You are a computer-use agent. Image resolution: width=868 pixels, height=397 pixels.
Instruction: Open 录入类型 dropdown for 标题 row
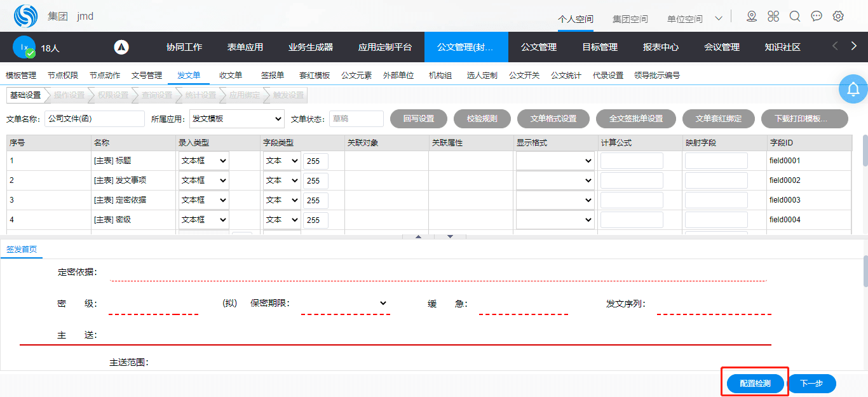tap(203, 161)
